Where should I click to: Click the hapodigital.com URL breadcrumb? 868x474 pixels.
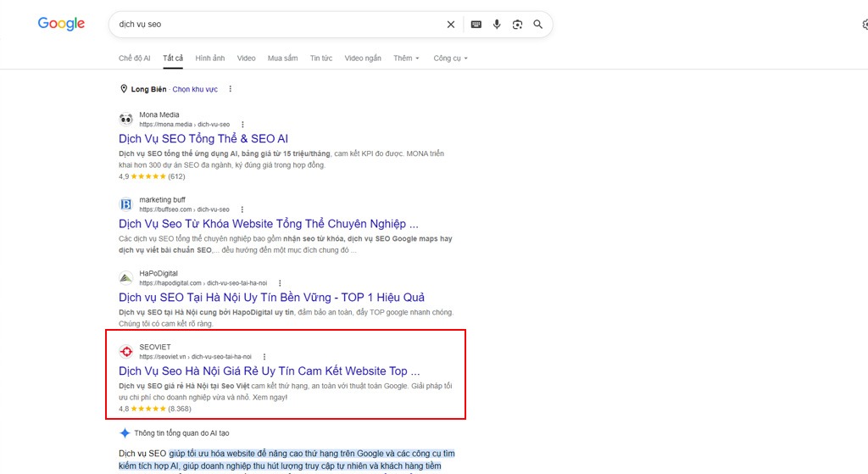[x=203, y=283]
